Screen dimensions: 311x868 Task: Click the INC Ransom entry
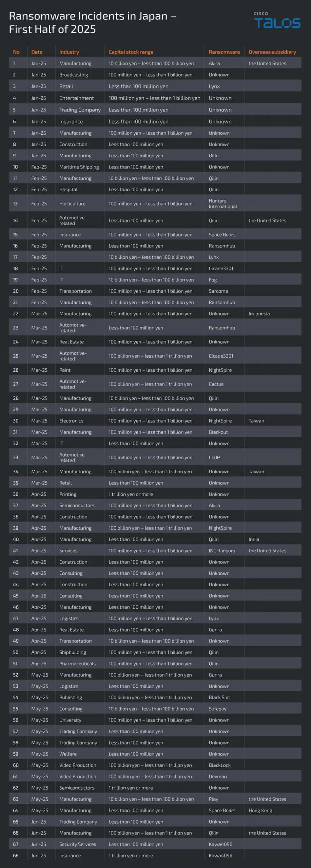point(222,551)
